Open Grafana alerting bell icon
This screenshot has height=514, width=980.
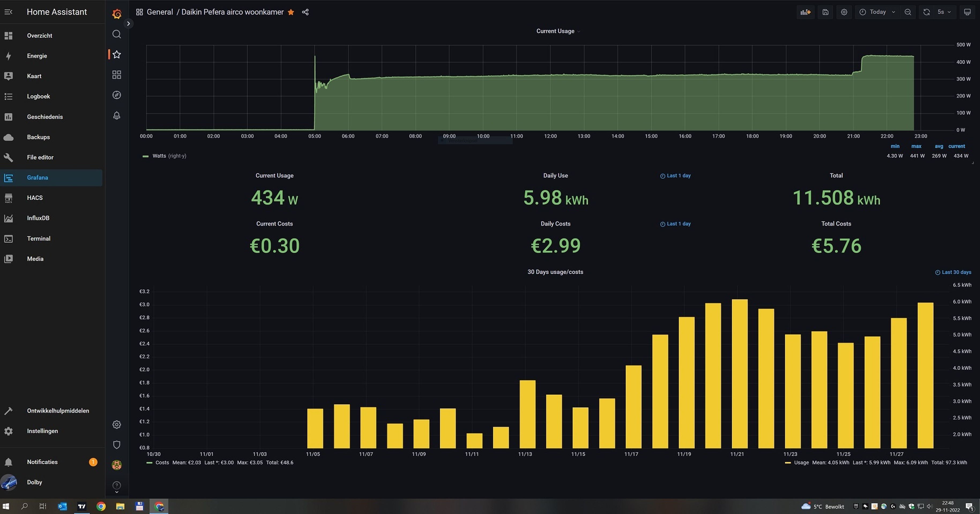[x=117, y=115]
